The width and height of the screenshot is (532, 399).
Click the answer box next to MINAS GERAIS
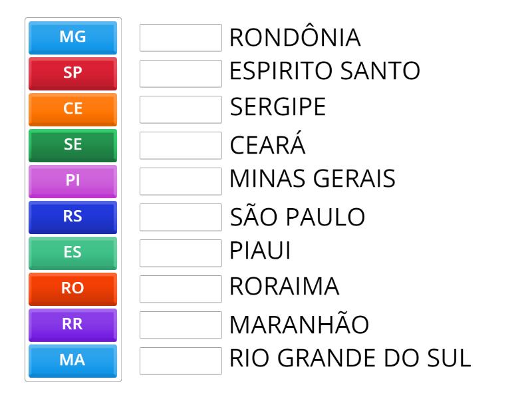181,181
